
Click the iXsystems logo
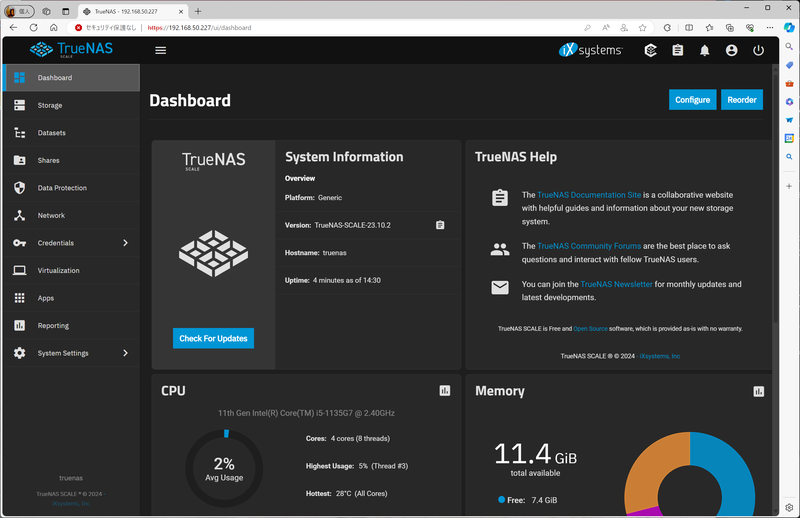(x=590, y=50)
